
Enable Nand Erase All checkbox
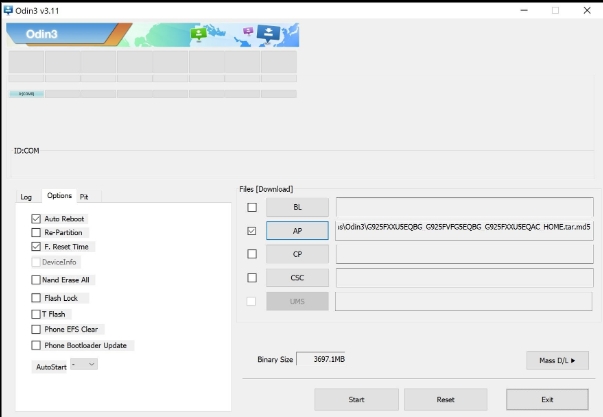(x=36, y=280)
